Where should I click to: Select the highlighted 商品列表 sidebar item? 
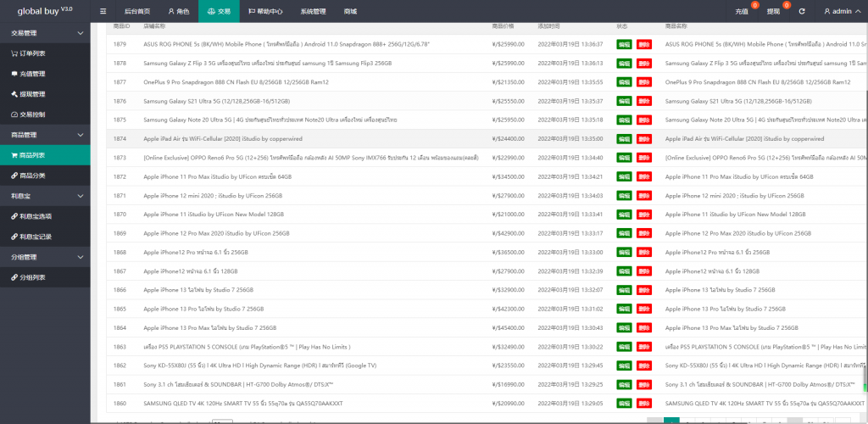[45, 155]
